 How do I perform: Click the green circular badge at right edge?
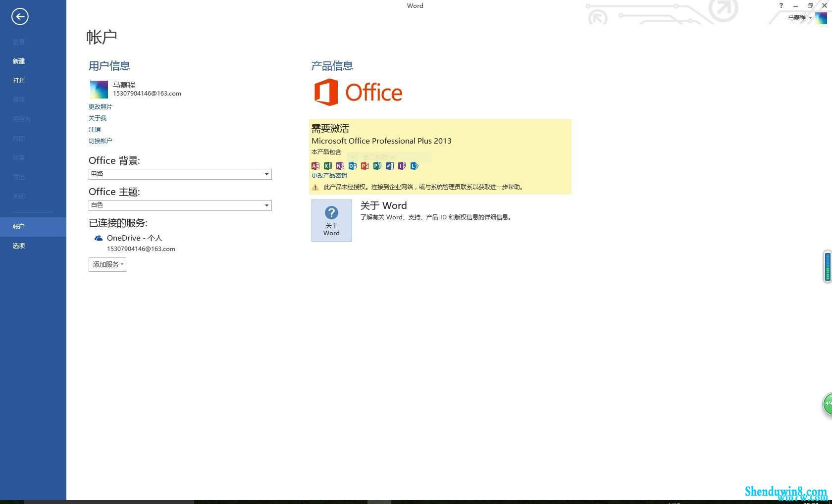click(828, 404)
